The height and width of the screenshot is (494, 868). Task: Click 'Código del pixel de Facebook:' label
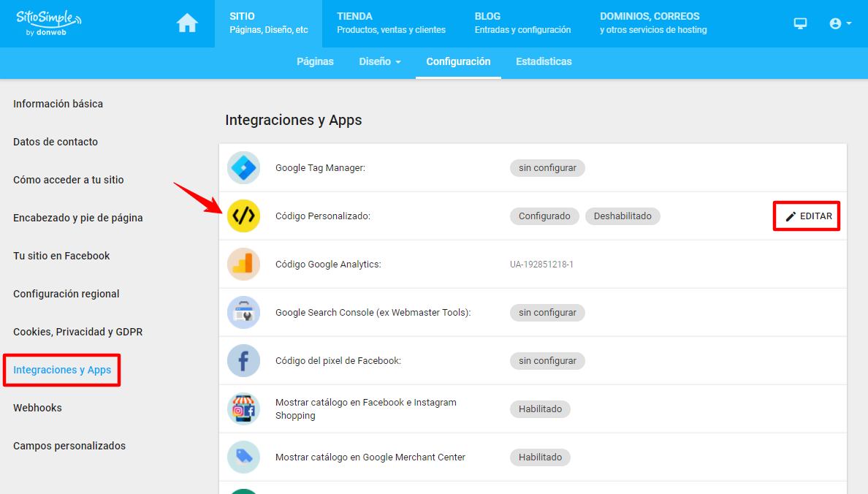pos(338,360)
